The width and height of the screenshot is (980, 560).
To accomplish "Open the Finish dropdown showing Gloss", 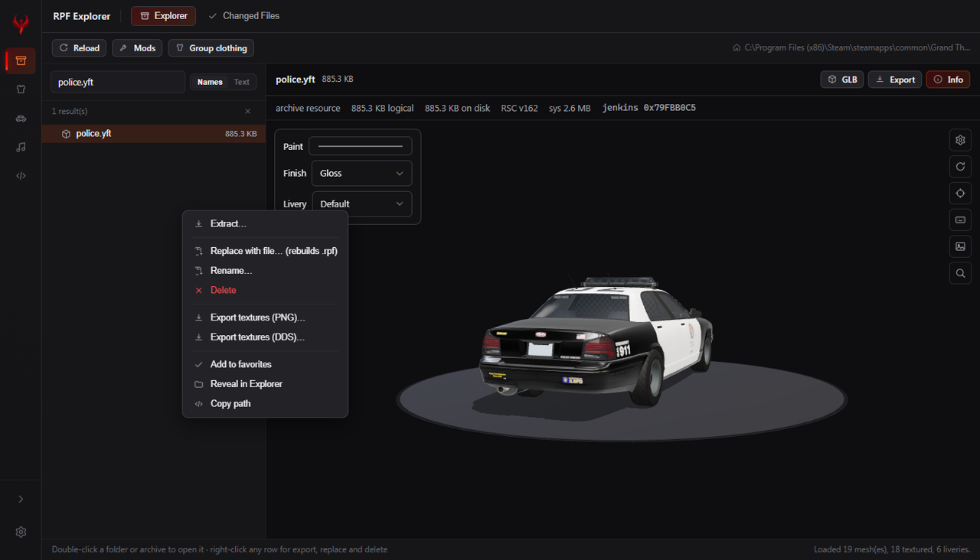I will click(361, 173).
